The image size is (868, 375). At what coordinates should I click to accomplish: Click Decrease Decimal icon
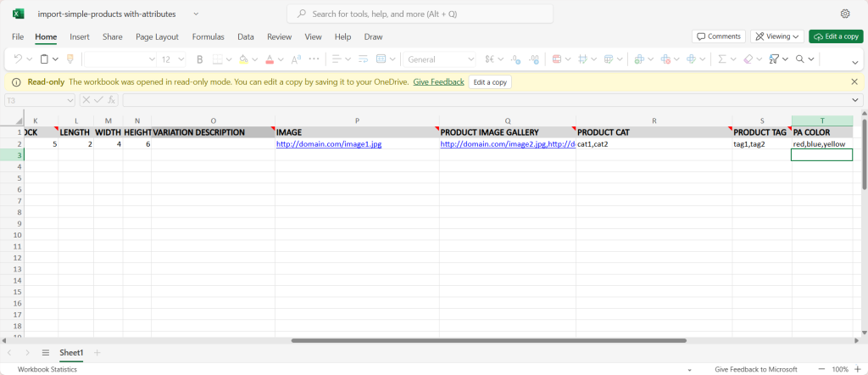coord(515,59)
